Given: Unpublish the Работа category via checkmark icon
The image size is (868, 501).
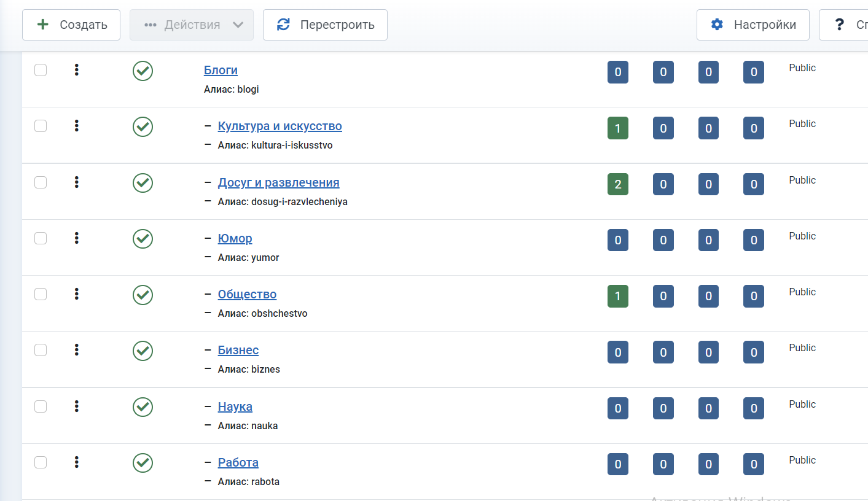Looking at the screenshot, I should (143, 462).
